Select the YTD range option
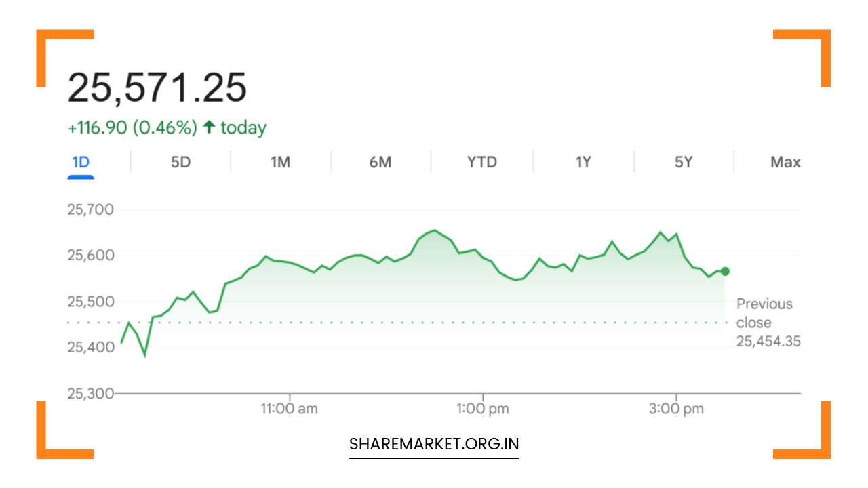 tap(481, 162)
